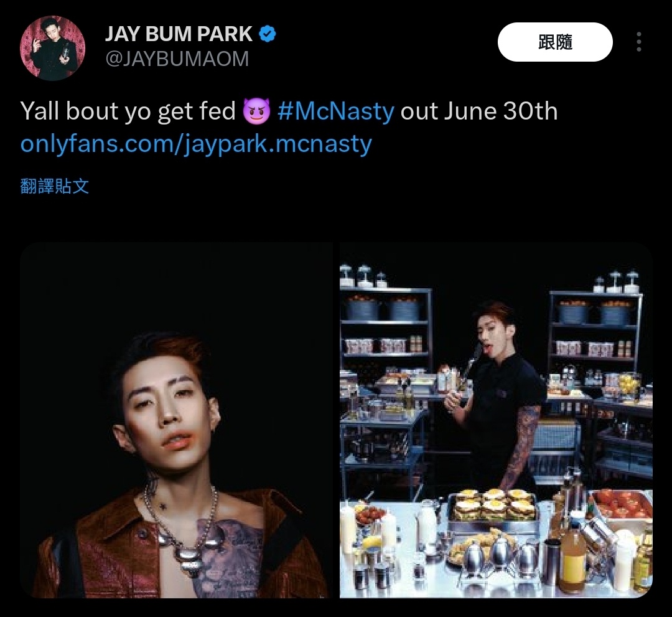Image resolution: width=672 pixels, height=617 pixels.
Task: Click the @JAYBUMAOM handle
Action: click(177, 59)
